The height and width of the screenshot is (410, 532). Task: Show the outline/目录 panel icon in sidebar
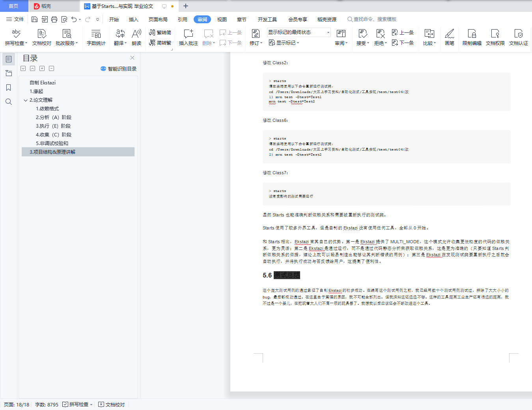click(x=9, y=59)
